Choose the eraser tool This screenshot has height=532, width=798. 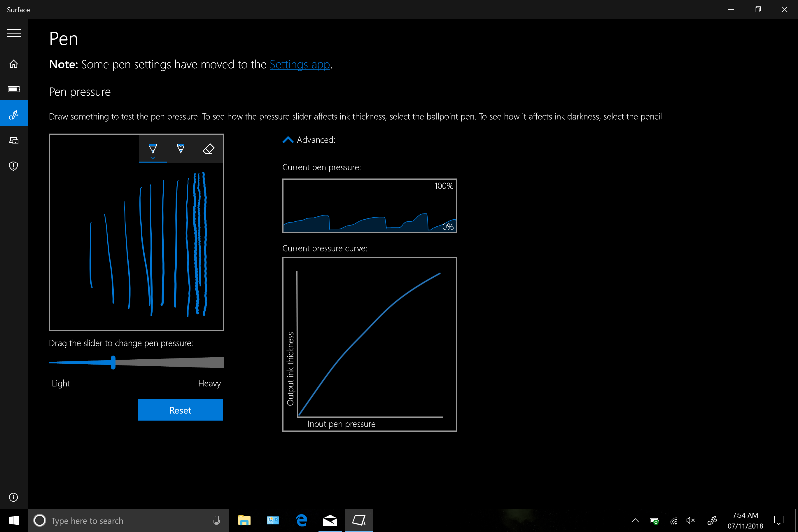pyautogui.click(x=208, y=149)
